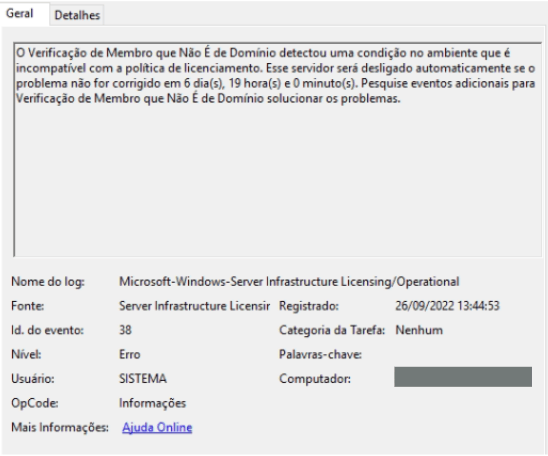Click the Nível value Erro

pyautogui.click(x=129, y=354)
